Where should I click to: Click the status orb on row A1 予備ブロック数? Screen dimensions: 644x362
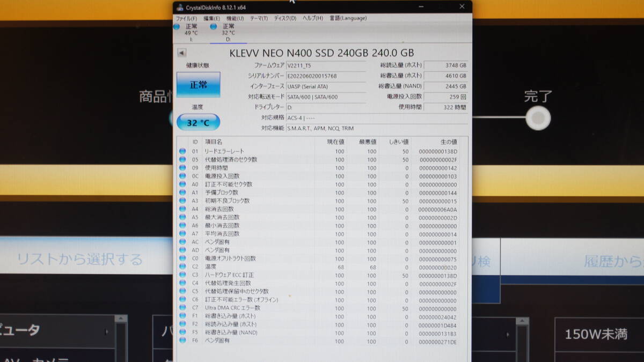click(182, 193)
